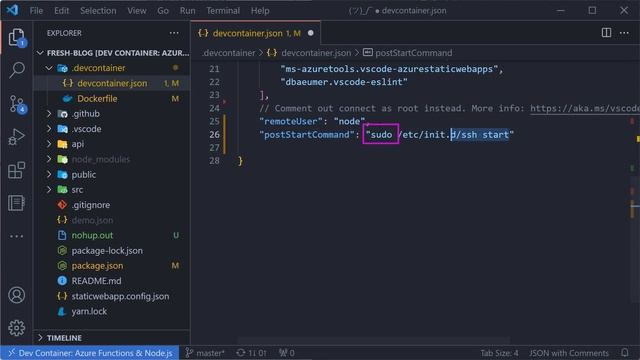Open the View menu
The width and height of the screenshot is (640, 360).
pyautogui.click(x=137, y=11)
